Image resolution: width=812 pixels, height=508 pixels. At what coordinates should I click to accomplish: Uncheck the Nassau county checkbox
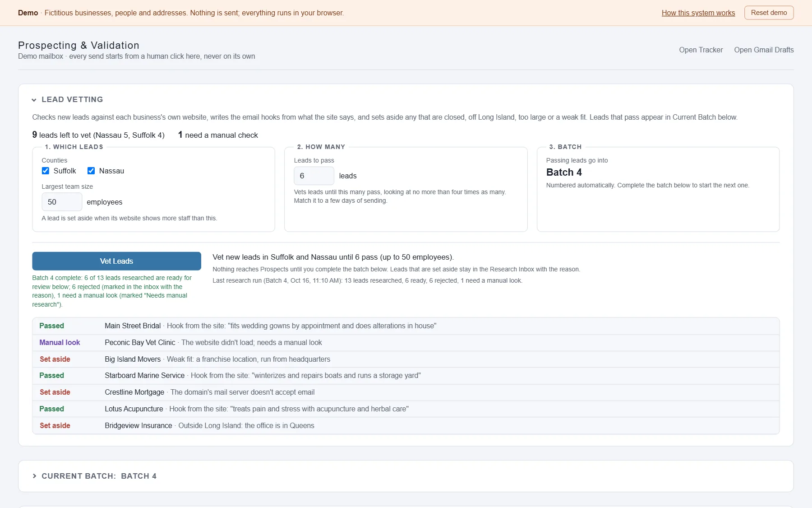(x=91, y=171)
